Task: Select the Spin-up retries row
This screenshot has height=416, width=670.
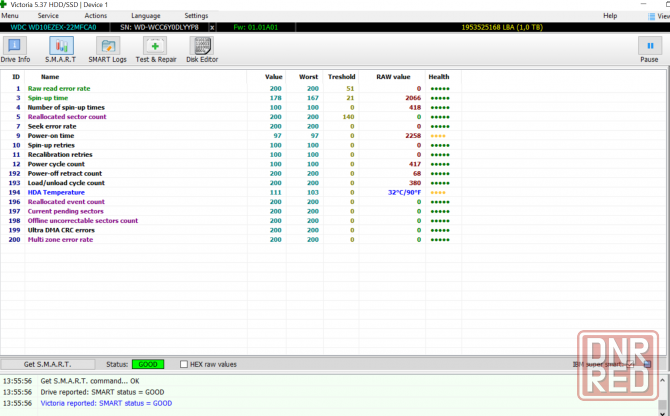Action: [x=231, y=145]
